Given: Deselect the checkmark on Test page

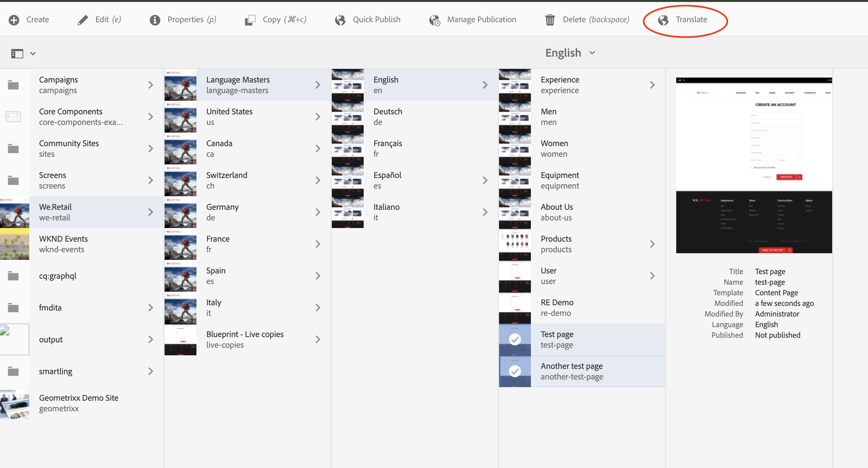Looking at the screenshot, I should click(x=515, y=339).
